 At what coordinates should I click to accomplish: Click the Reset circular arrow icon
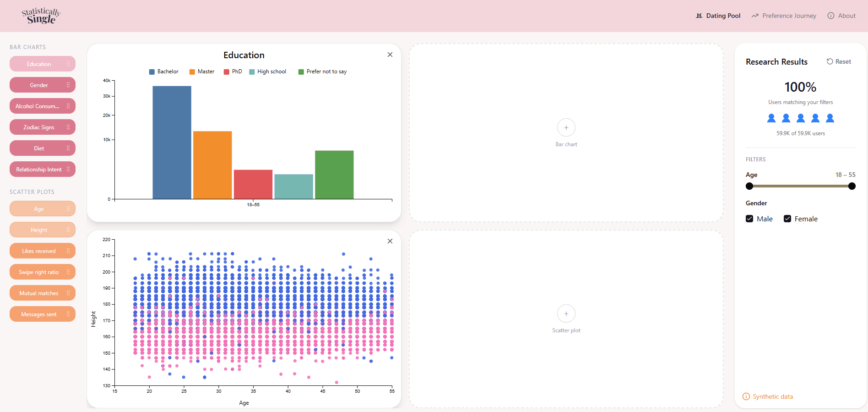click(830, 61)
